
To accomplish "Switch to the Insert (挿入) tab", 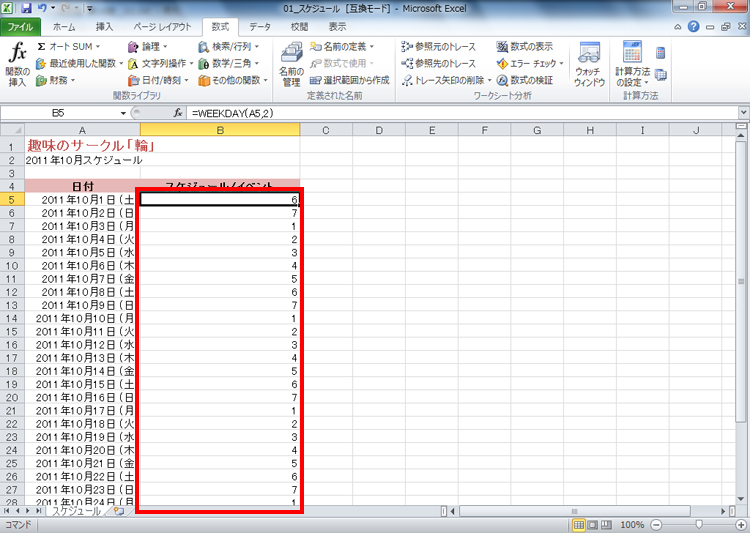I will tap(104, 27).
